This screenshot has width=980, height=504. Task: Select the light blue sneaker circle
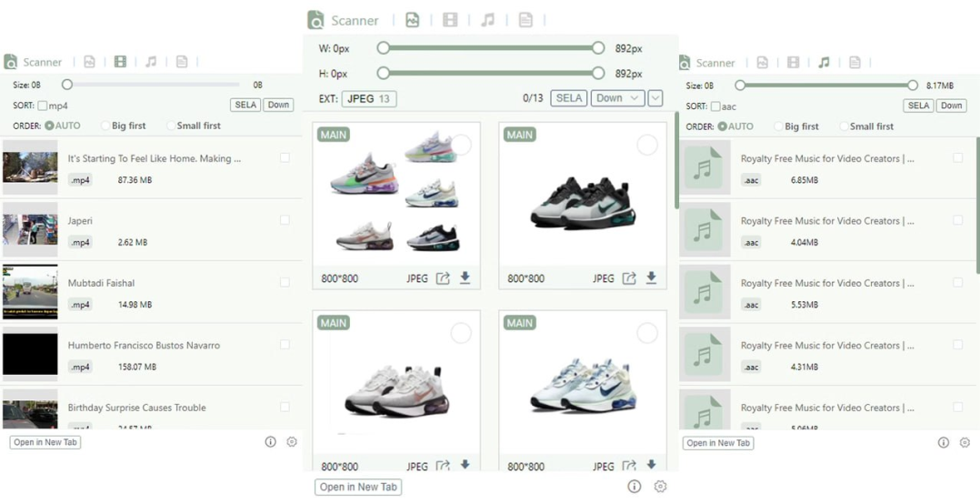click(x=647, y=333)
